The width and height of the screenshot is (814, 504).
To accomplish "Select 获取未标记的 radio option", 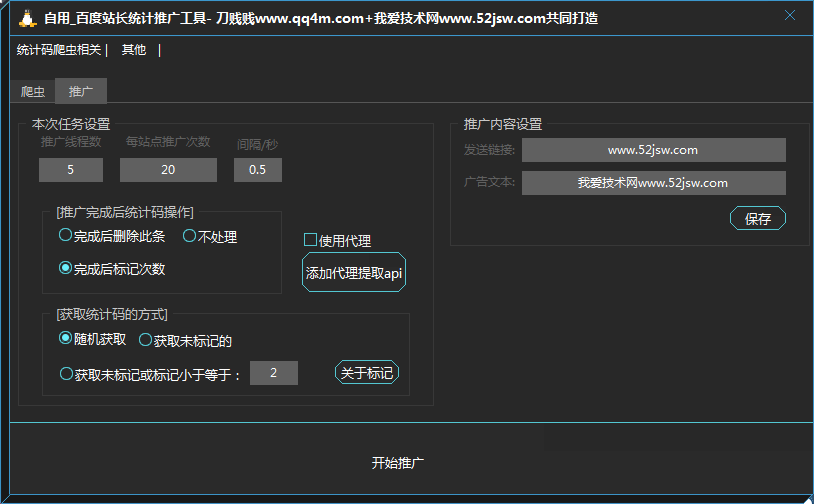I will click(x=185, y=340).
